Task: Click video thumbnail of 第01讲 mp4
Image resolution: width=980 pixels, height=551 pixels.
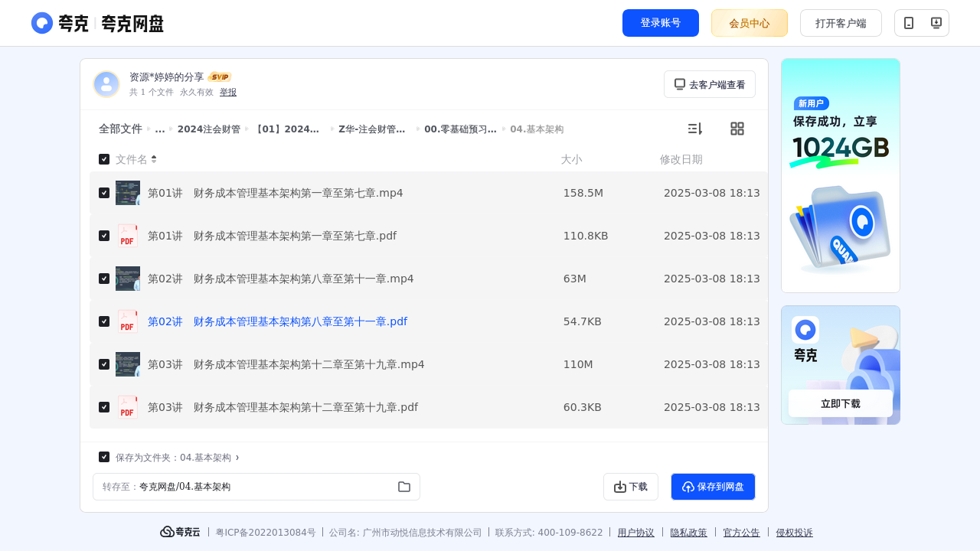Action: click(x=128, y=193)
